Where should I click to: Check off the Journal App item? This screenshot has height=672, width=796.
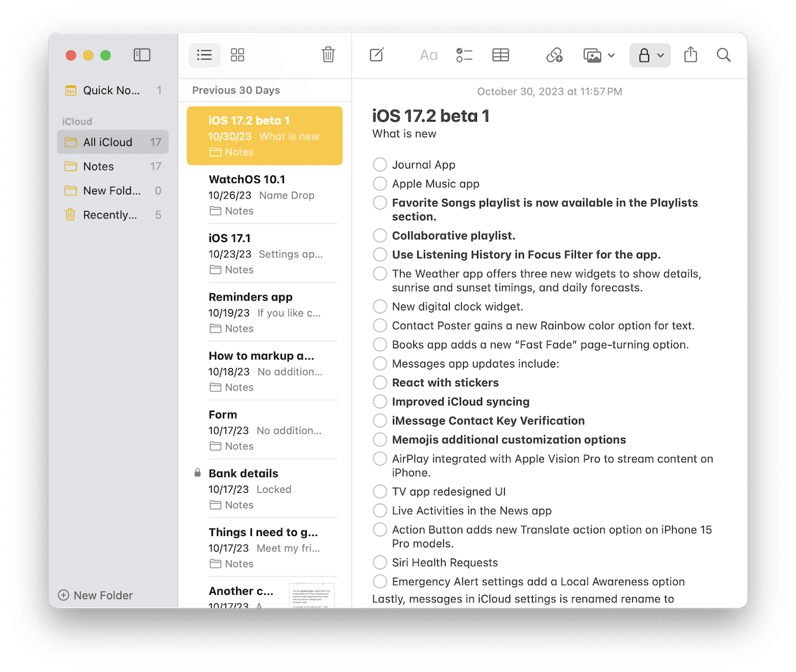pyautogui.click(x=380, y=165)
